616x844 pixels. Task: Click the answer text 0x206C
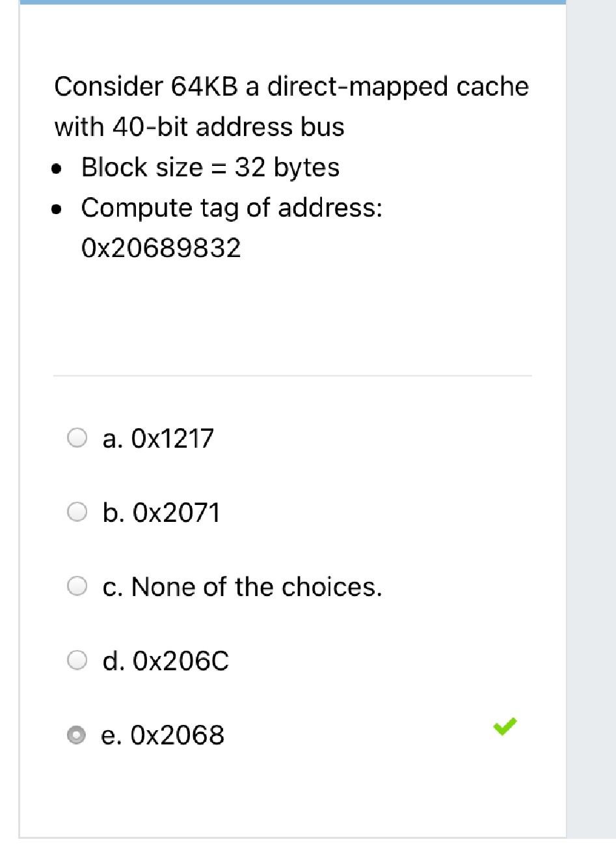(165, 660)
